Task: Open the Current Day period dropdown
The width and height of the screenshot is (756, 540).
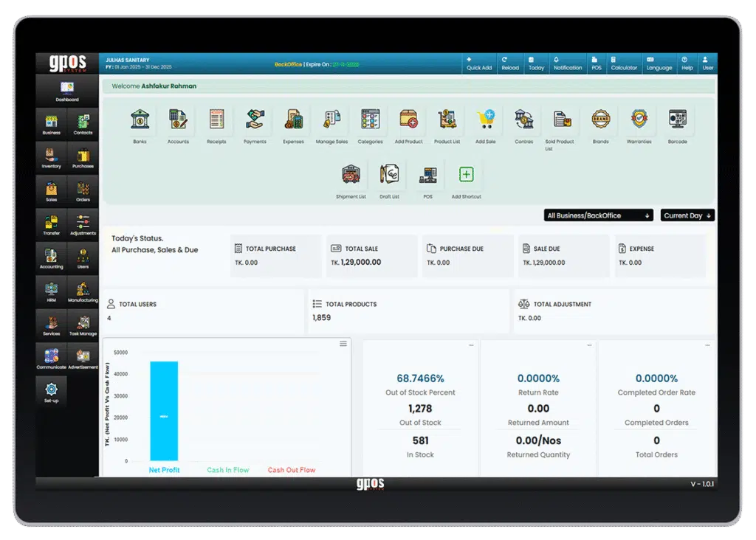Action: (x=687, y=215)
